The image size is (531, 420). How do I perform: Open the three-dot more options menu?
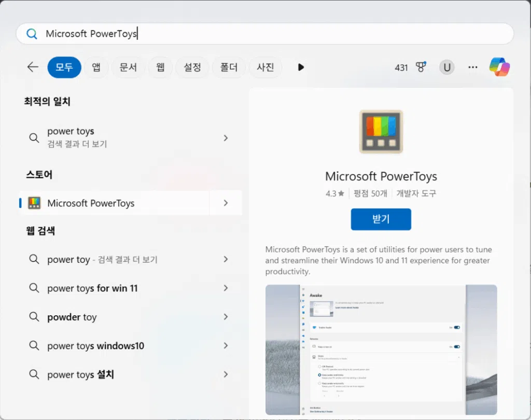(472, 67)
